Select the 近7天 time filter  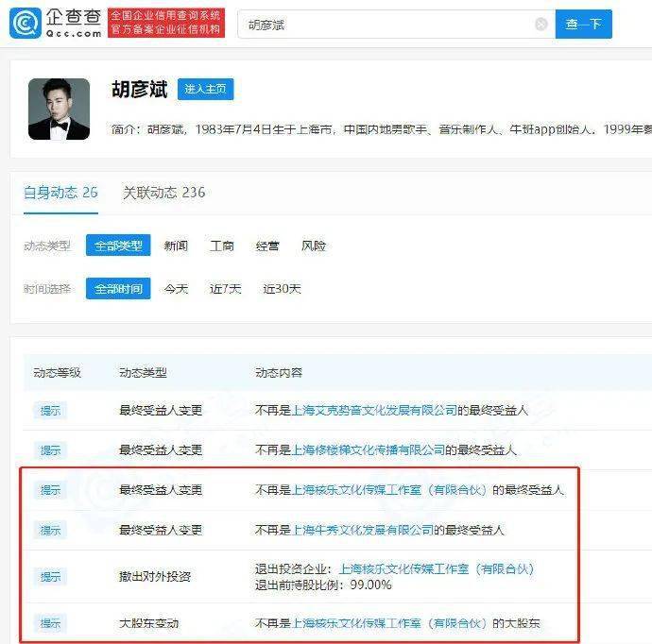click(226, 289)
